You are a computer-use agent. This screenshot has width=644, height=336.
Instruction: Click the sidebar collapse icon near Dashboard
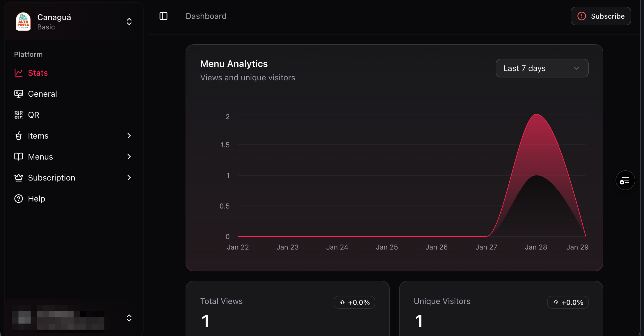163,16
